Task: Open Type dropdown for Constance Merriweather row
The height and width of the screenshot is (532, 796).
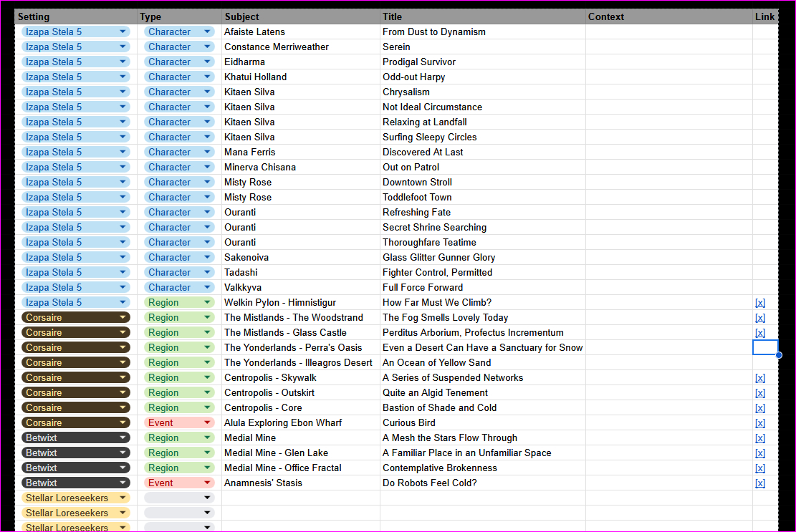Action: (x=207, y=47)
